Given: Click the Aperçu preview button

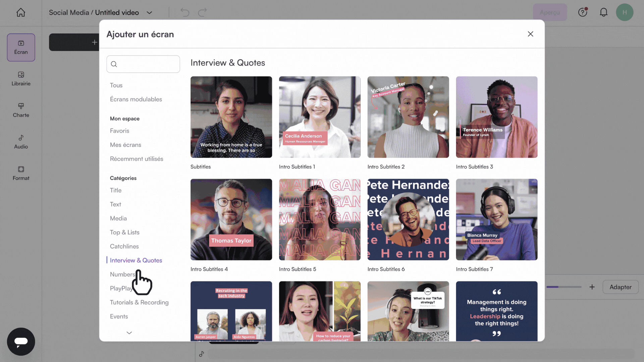Looking at the screenshot, I should [x=549, y=12].
